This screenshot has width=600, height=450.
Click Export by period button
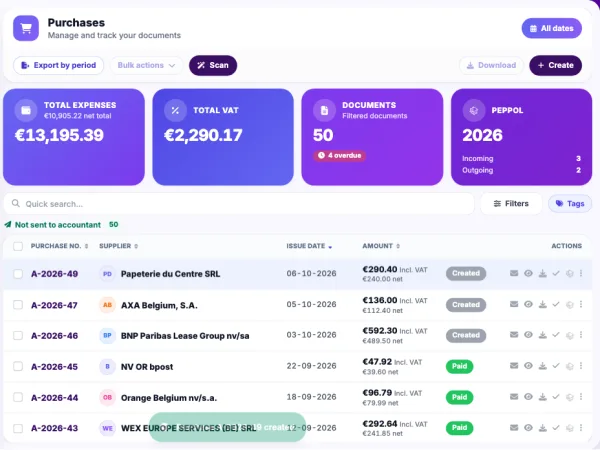pos(59,65)
